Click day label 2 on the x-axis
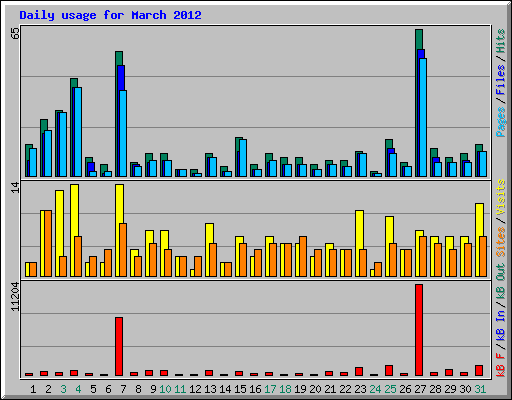 click(x=48, y=389)
